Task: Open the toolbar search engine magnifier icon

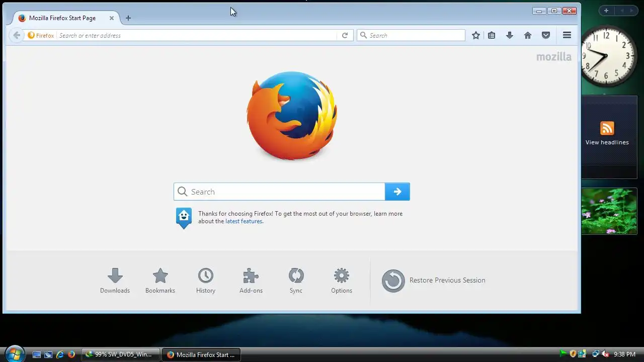Action: (x=363, y=35)
